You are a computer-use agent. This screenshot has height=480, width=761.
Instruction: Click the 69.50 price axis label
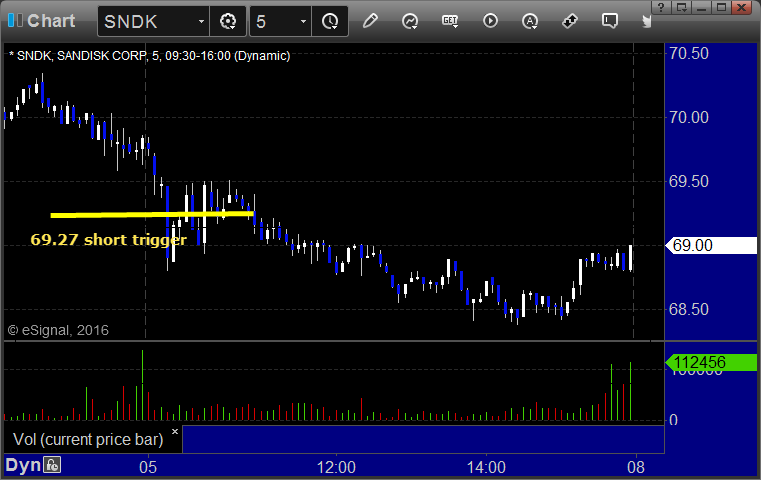point(689,182)
